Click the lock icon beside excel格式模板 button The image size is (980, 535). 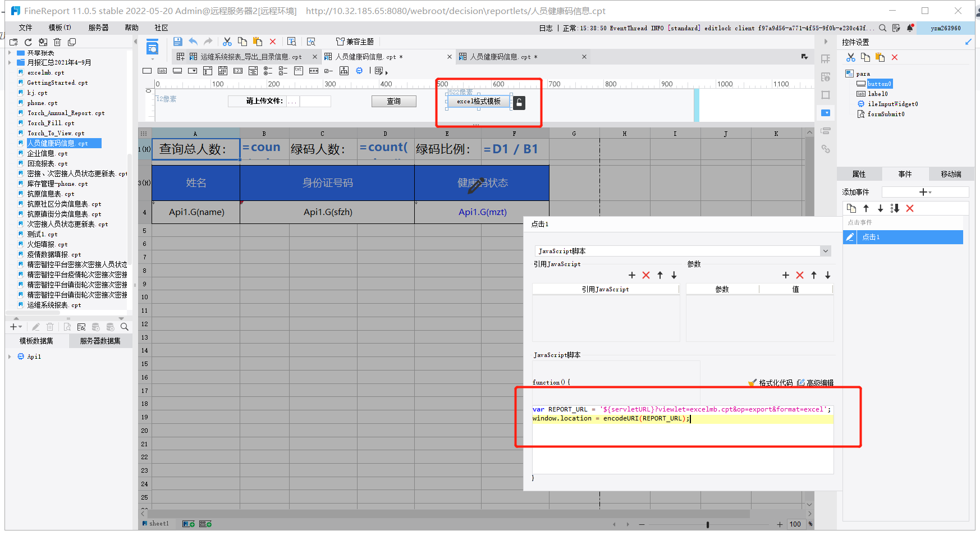point(519,103)
